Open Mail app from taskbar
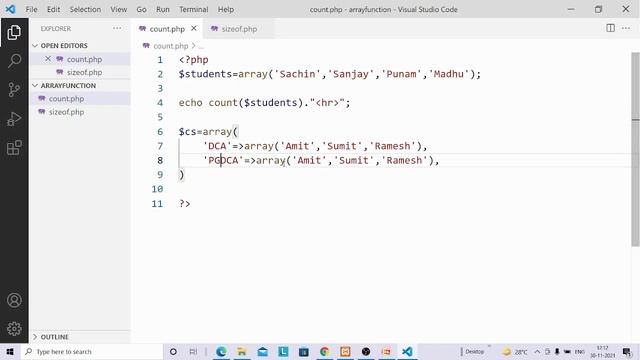Screen dimensions: 640x360 click(x=263, y=351)
